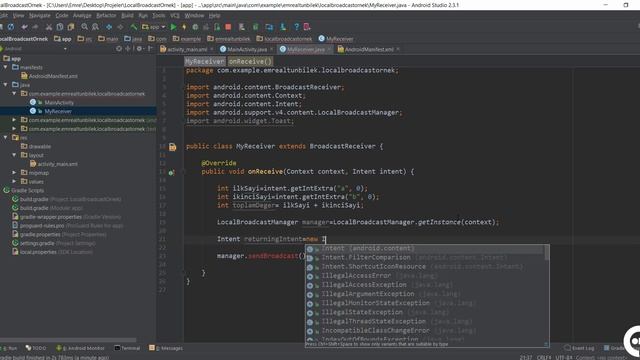This screenshot has width=640, height=360.
Task: Click the Replace magnifier icon
Action: point(95,27)
